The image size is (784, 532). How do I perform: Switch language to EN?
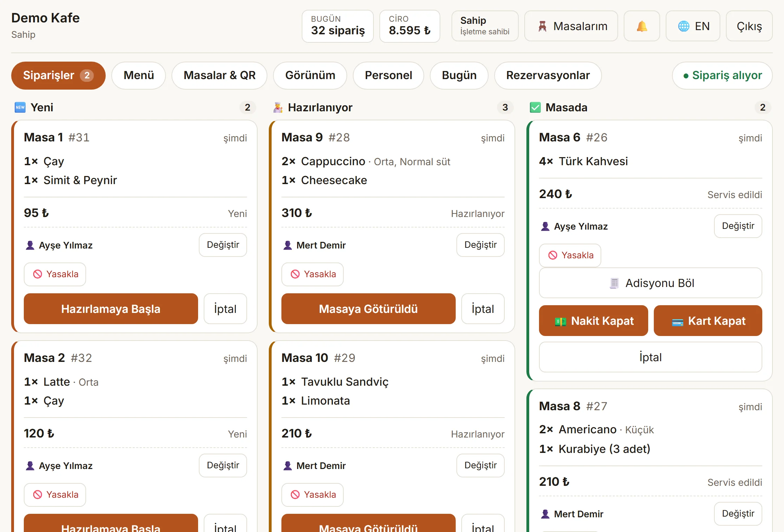coord(693,26)
